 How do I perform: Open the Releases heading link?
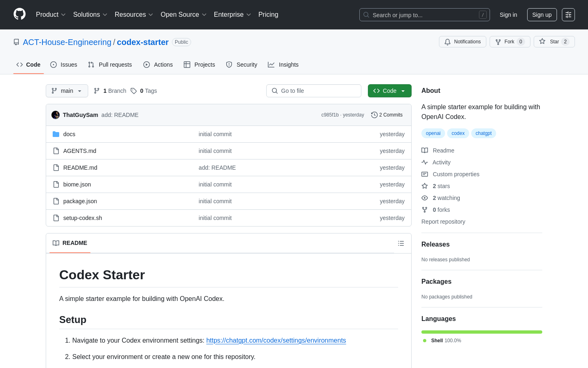(435, 244)
